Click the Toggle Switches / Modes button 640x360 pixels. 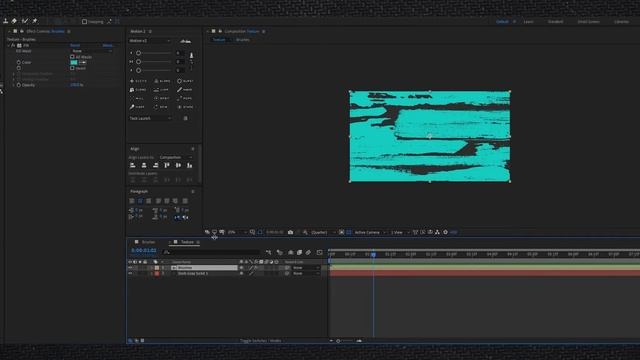(x=260, y=340)
